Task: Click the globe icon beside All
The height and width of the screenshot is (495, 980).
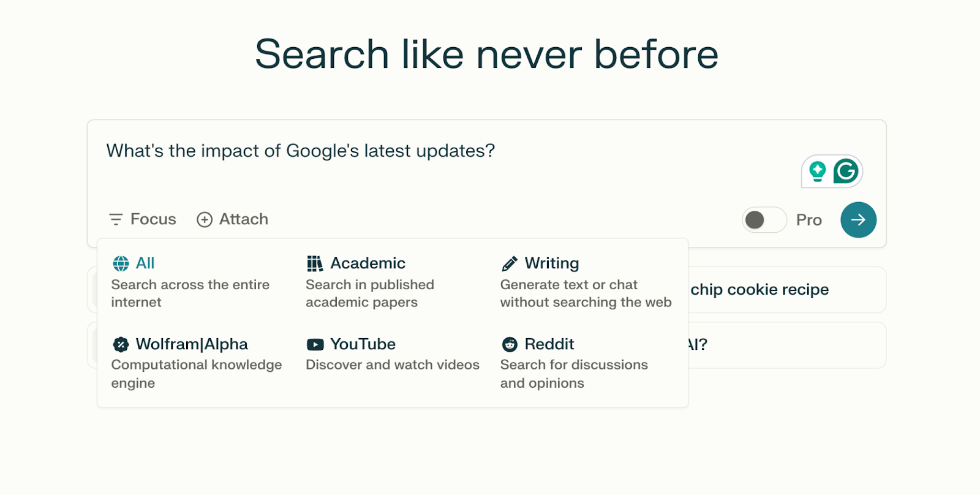Action: coord(121,263)
